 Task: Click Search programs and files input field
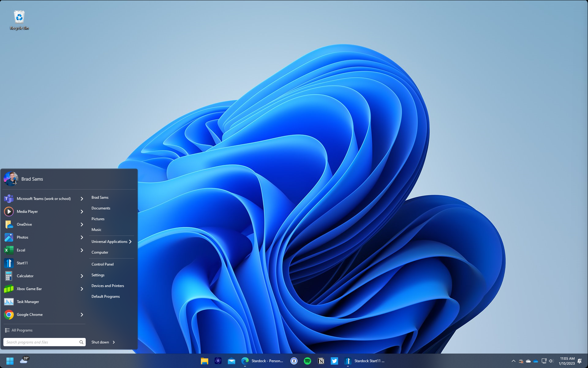42,342
